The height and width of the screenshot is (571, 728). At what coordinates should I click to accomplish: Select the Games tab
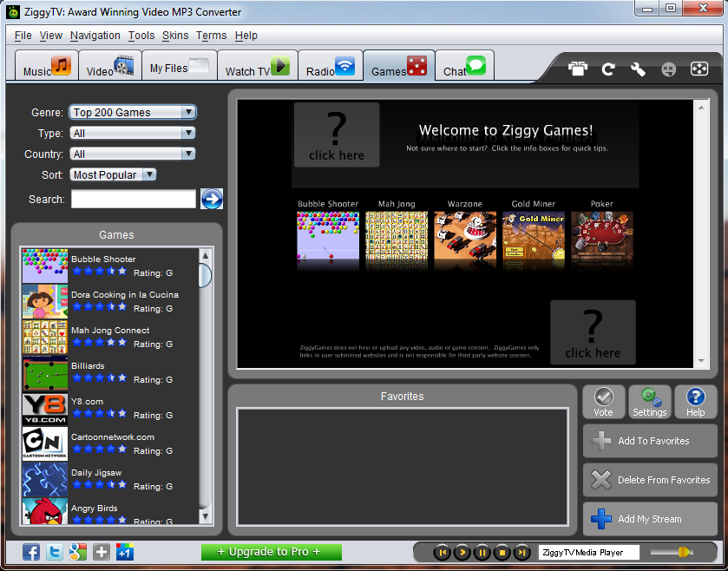[399, 66]
